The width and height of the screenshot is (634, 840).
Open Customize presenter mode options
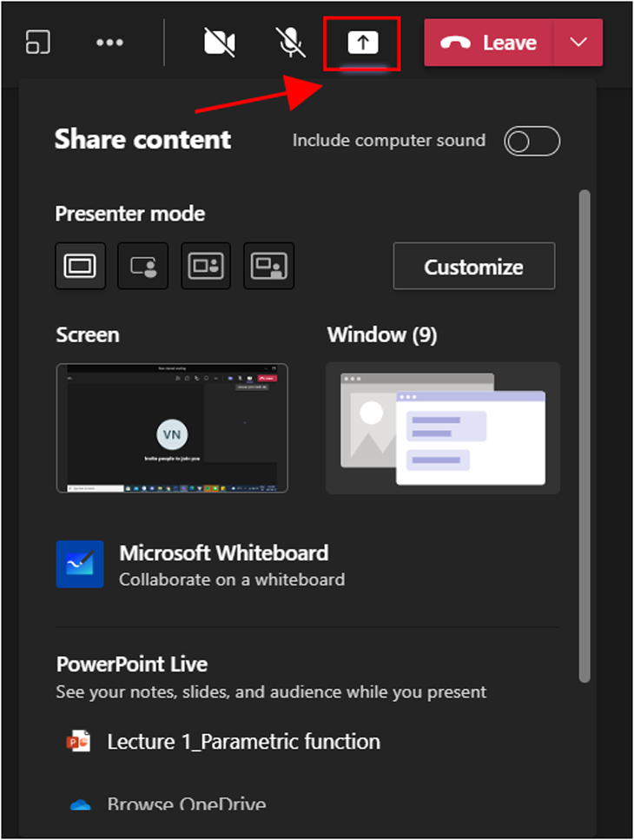(474, 267)
